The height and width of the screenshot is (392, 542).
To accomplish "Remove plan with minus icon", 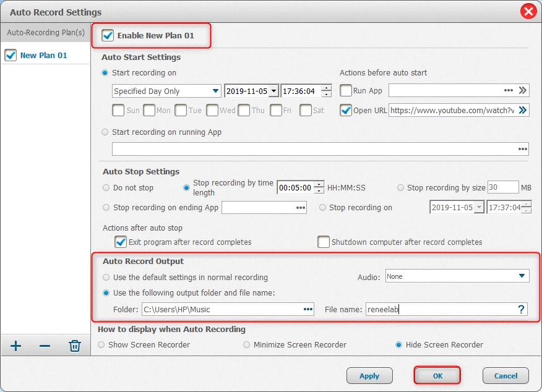I will (x=45, y=346).
